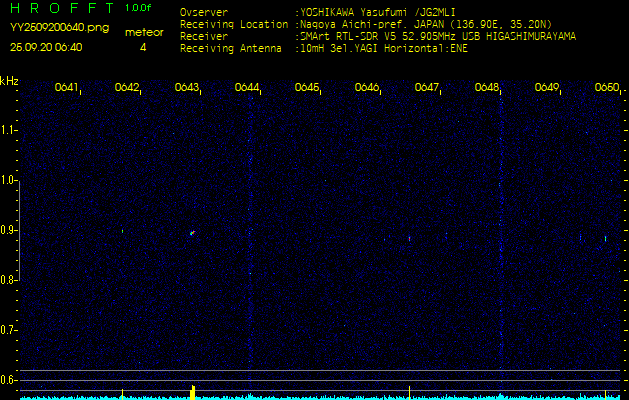
Task: Click the HROFFT program title text
Action: click(62, 8)
